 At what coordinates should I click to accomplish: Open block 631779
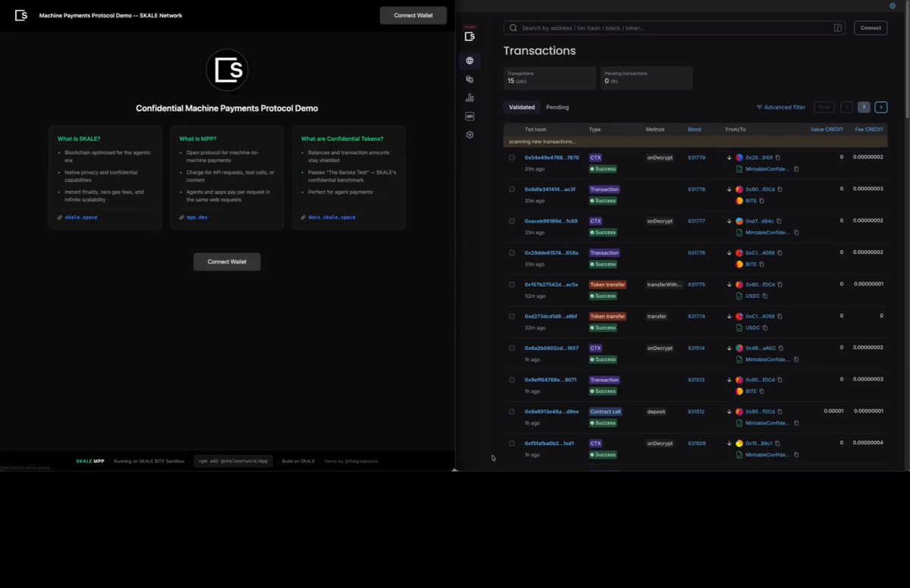tap(696, 158)
